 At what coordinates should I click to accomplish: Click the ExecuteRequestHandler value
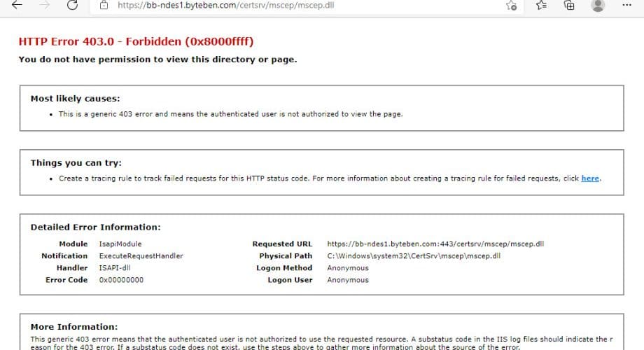(x=141, y=256)
